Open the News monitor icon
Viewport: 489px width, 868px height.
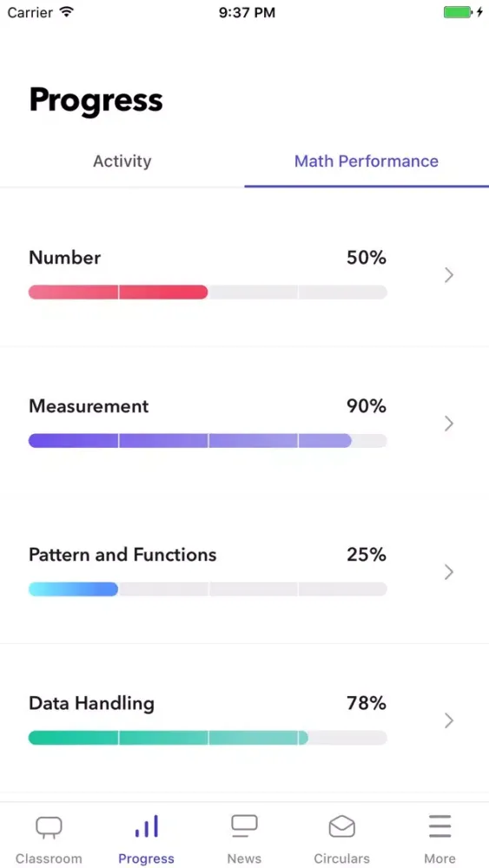244,826
